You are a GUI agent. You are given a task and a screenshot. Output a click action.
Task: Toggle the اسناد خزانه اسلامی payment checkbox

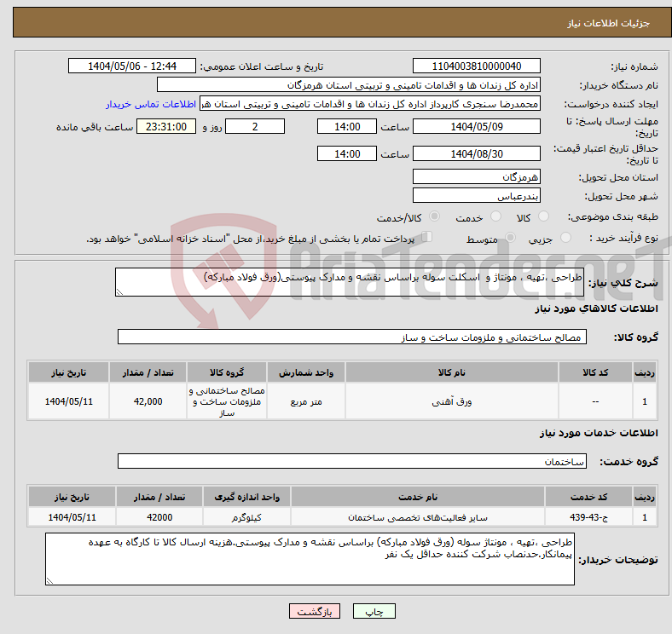pos(427,237)
